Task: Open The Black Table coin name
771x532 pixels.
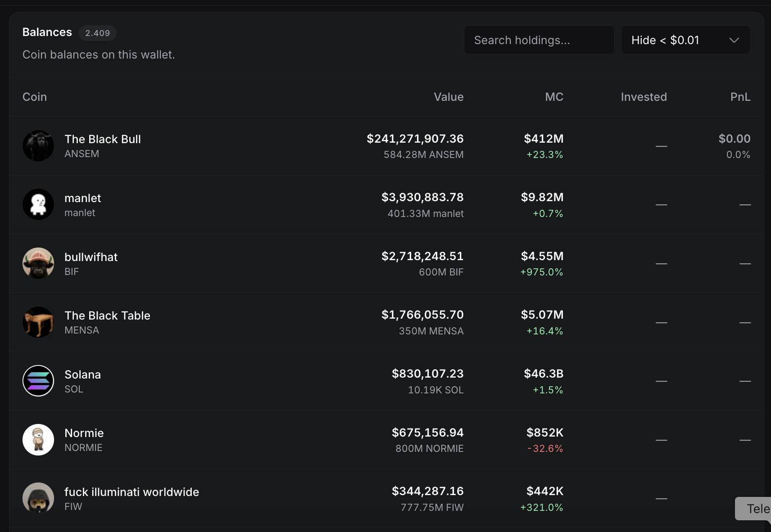Action: click(107, 316)
